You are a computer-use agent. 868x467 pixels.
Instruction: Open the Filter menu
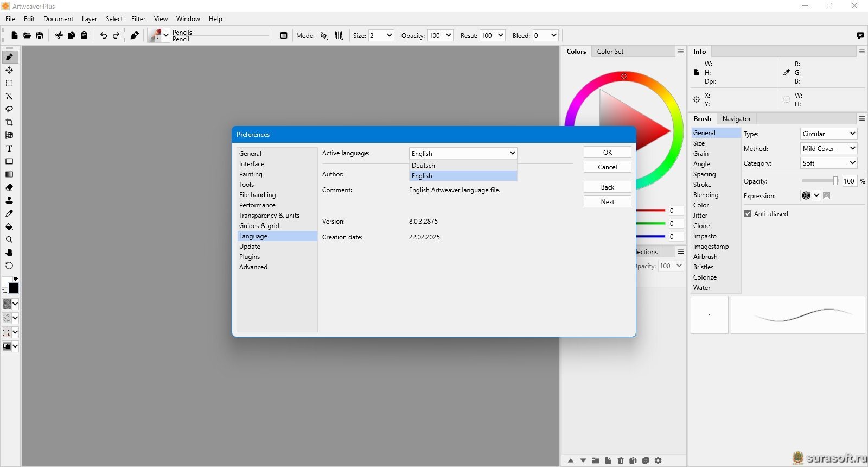138,18
